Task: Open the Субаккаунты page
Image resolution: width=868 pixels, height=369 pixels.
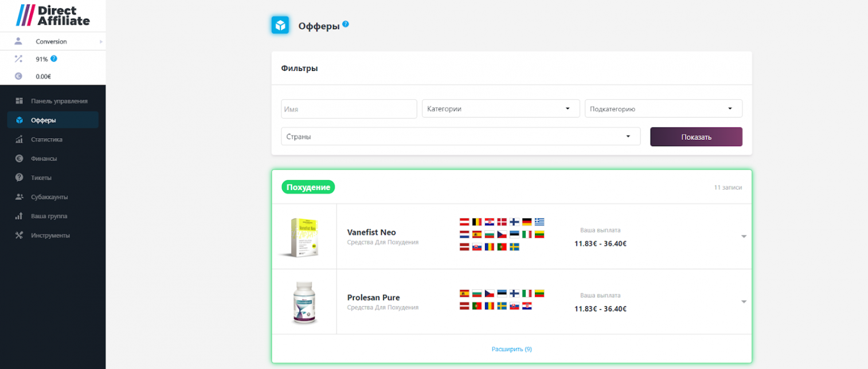Action: pyautogui.click(x=49, y=197)
